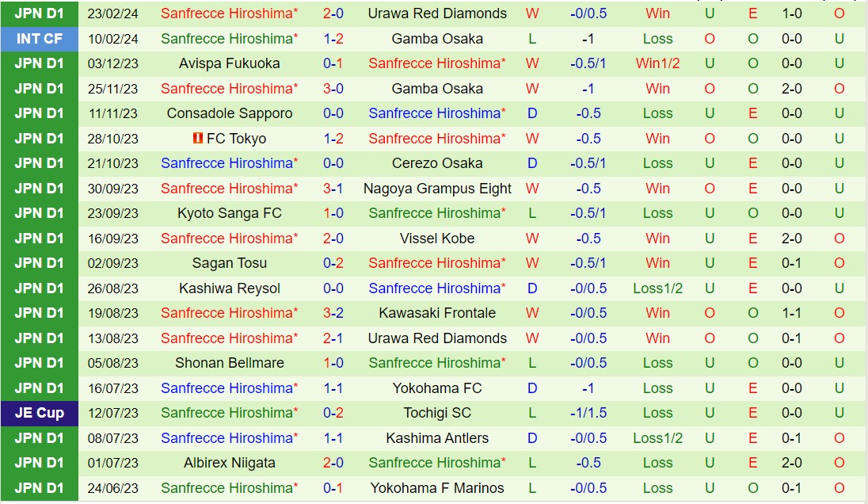The width and height of the screenshot is (868, 504).
Task: Open the Yokohama FC team link
Action: click(x=437, y=388)
